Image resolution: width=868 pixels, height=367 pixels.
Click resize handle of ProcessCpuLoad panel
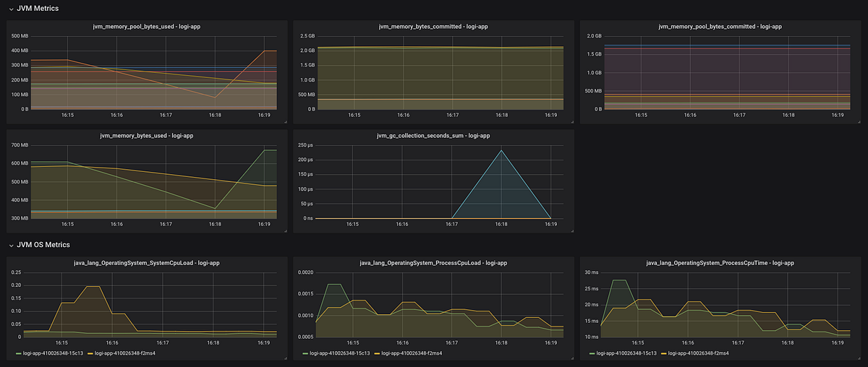click(571, 358)
